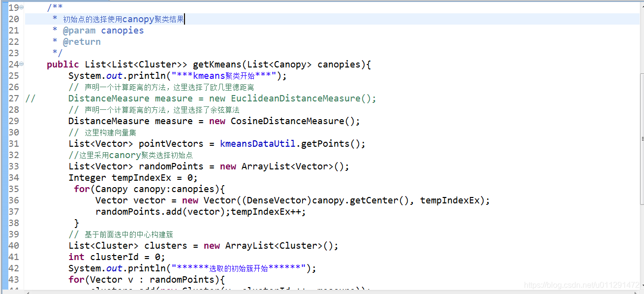Click the 'public' keyword on line 24
This screenshot has width=644, height=294.
63,65
